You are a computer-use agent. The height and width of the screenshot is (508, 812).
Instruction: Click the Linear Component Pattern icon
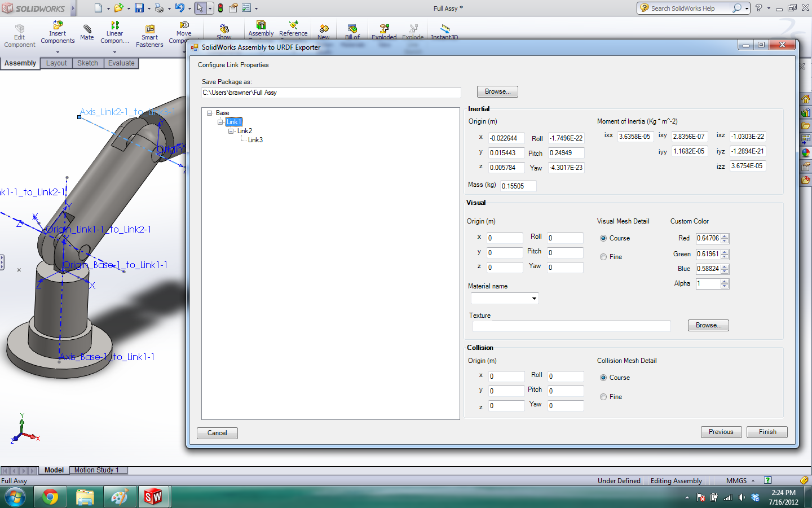tap(114, 33)
